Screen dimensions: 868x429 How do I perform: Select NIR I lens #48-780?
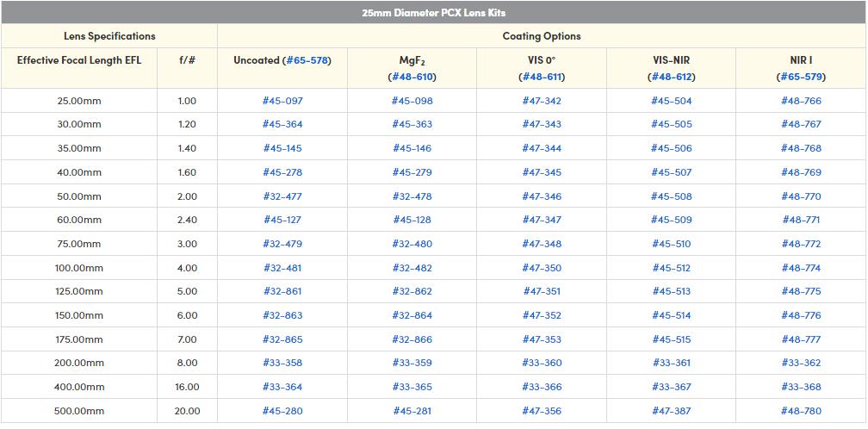pos(801,411)
